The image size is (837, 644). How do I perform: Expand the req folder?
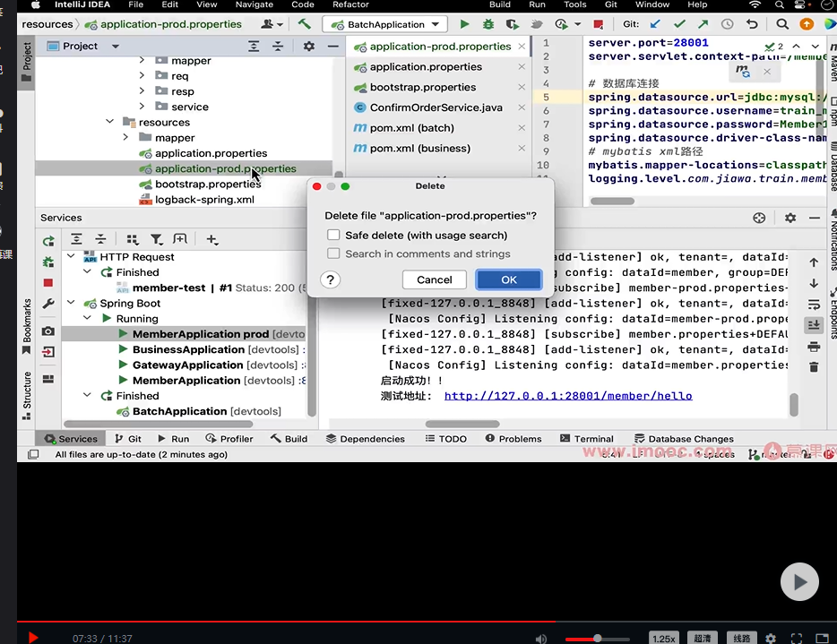click(142, 76)
